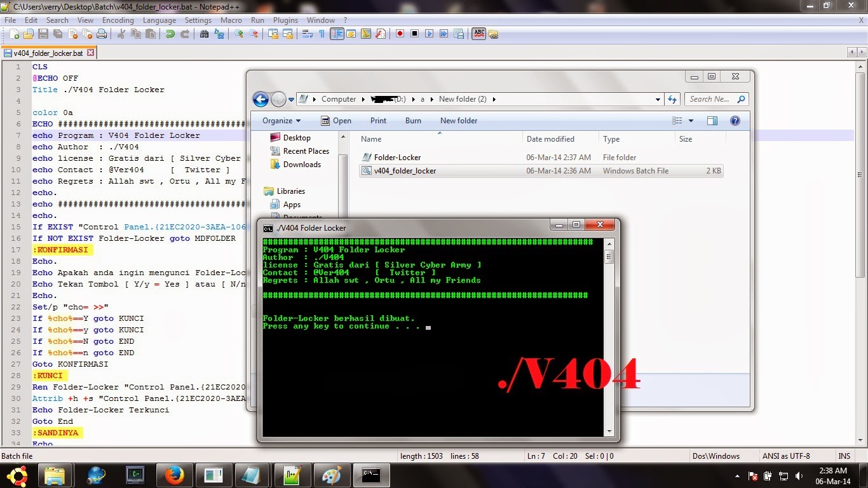Image resolution: width=868 pixels, height=488 pixels.
Task: Launch Firefox from the taskbar
Action: pos(173,475)
